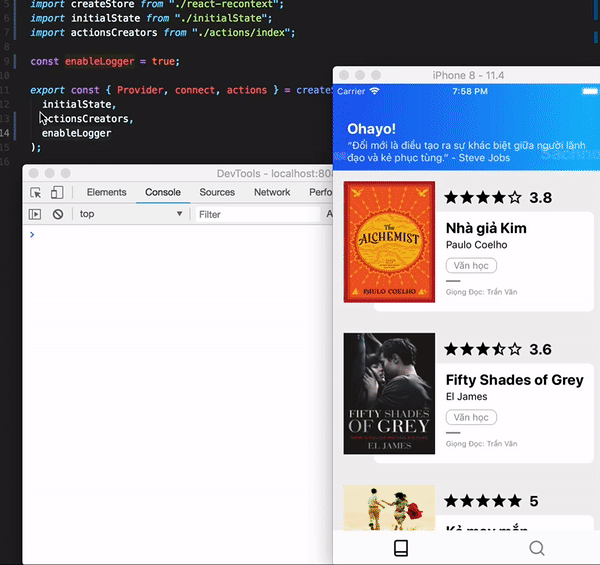This screenshot has height=565, width=600.
Task: Switch to the Console tab
Action: (x=163, y=192)
